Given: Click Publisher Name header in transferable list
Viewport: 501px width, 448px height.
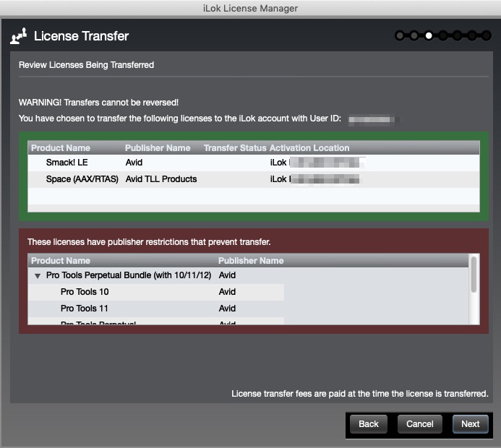Looking at the screenshot, I should click(158, 148).
